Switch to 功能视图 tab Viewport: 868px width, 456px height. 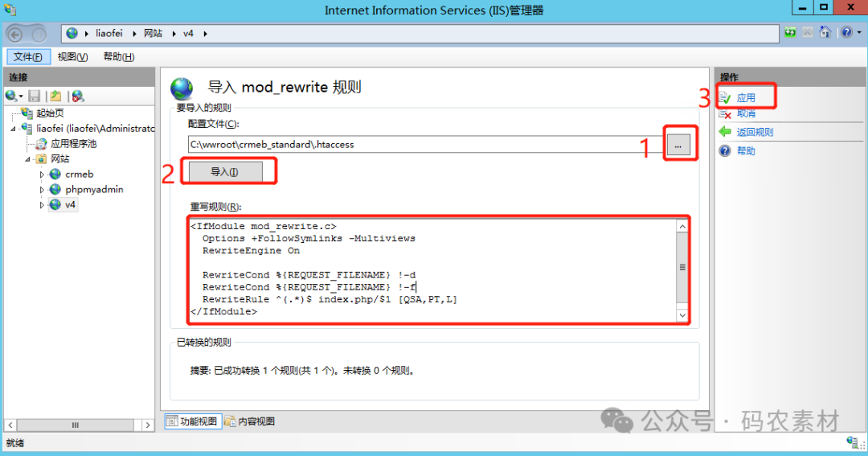193,421
